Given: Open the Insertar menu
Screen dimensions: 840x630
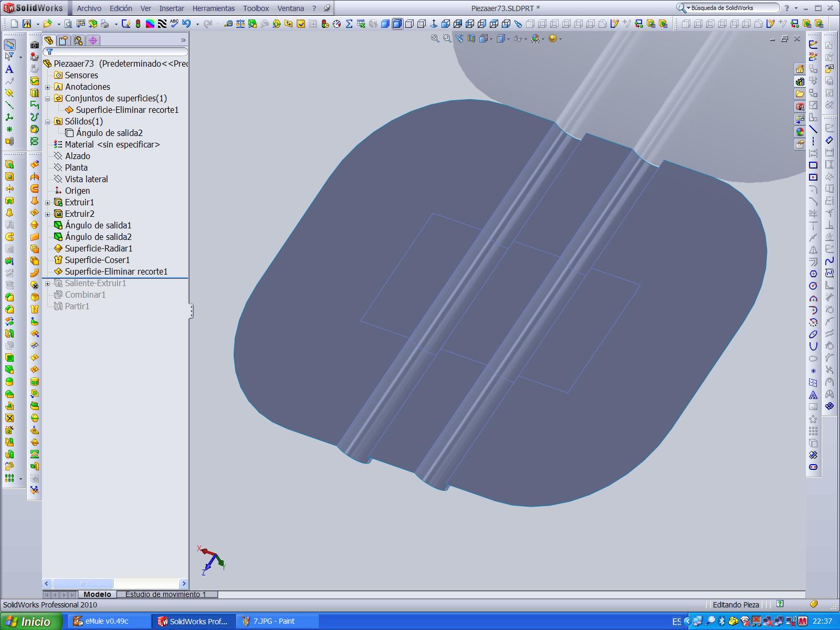Looking at the screenshot, I should click(172, 8).
